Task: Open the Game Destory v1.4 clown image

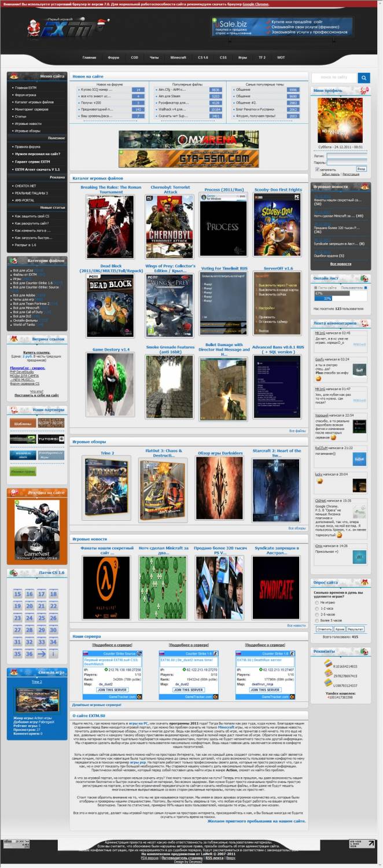Action: [x=110, y=386]
